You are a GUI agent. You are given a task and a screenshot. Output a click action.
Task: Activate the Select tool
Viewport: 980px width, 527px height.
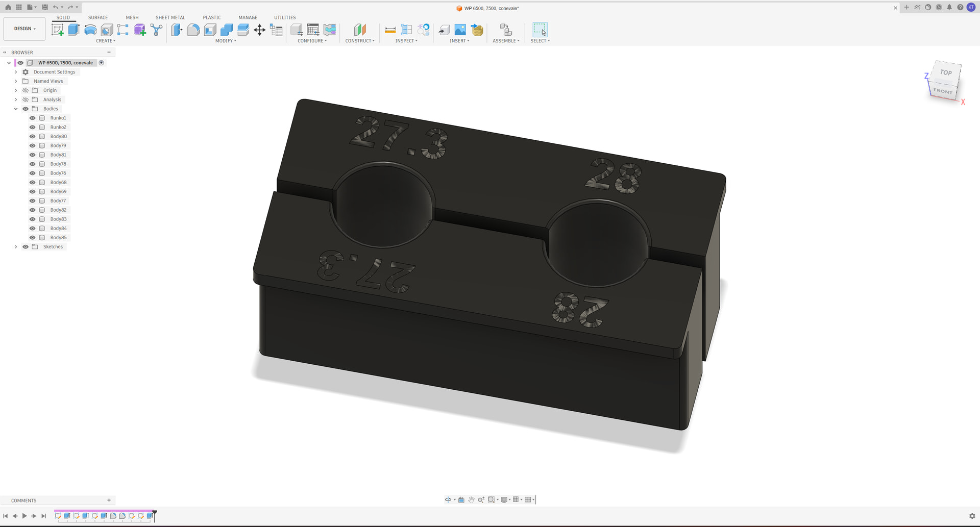click(x=540, y=30)
